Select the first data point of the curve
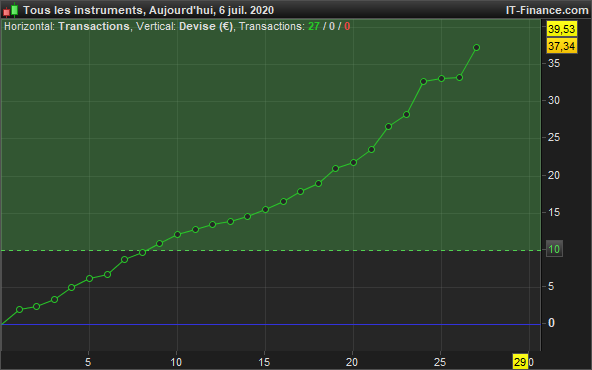 tap(20, 310)
